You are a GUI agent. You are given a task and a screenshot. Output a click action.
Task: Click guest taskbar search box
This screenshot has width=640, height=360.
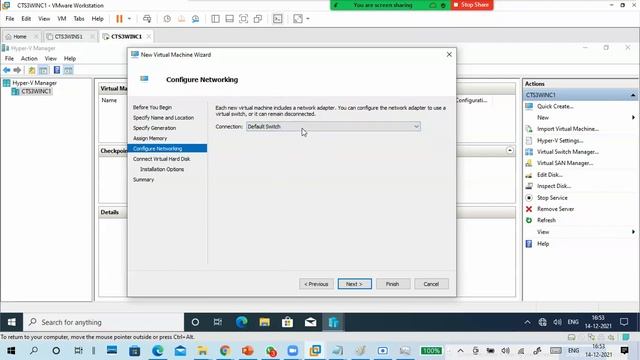(x=104, y=322)
